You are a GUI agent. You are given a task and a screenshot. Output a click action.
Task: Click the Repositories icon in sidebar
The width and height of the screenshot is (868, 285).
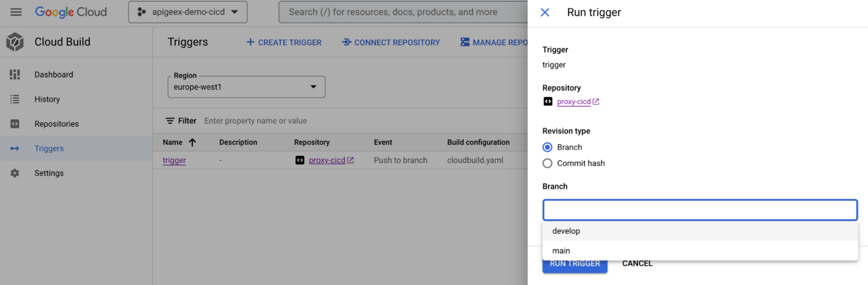tap(15, 124)
